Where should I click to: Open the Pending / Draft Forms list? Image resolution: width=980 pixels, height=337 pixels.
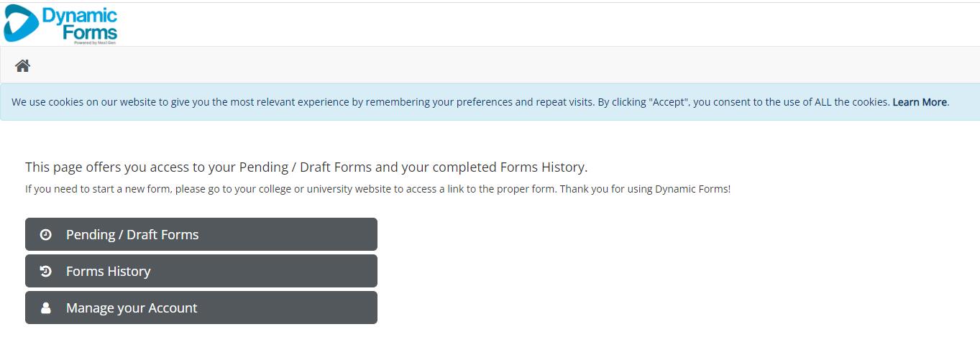132,234
